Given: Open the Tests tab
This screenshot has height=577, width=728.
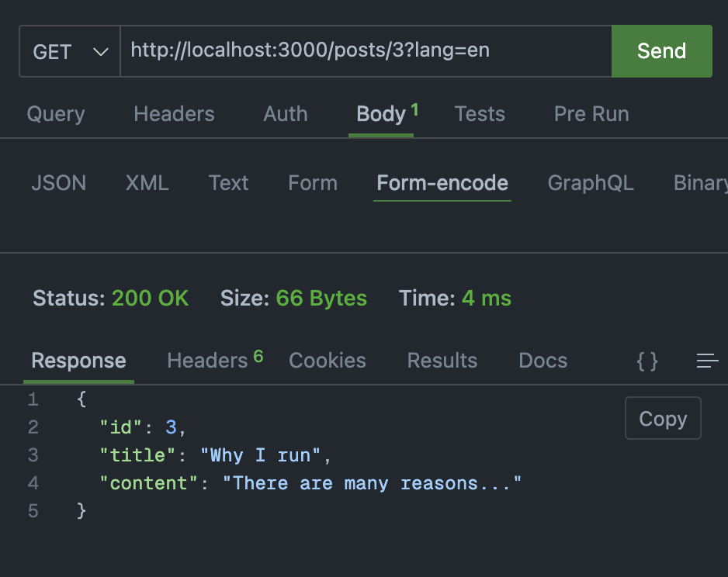Looking at the screenshot, I should click(x=480, y=114).
